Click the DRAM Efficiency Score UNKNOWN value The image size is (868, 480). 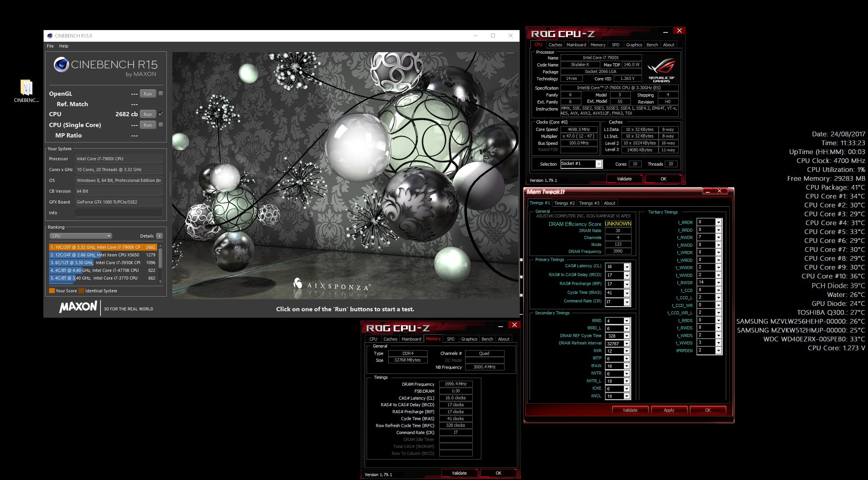[x=618, y=224]
